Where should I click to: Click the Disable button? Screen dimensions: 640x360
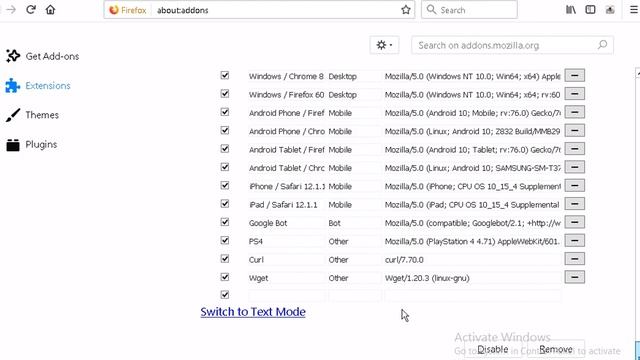pos(493,349)
